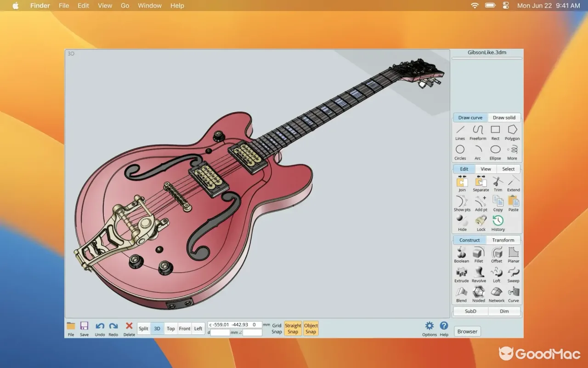This screenshot has width=588, height=368.
Task: Switch to View tab
Action: tap(486, 169)
